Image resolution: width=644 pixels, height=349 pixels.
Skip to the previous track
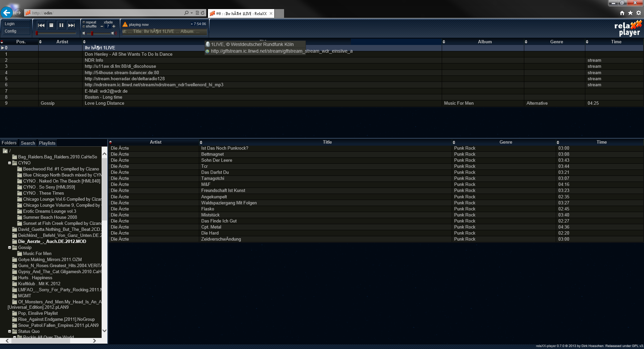41,25
